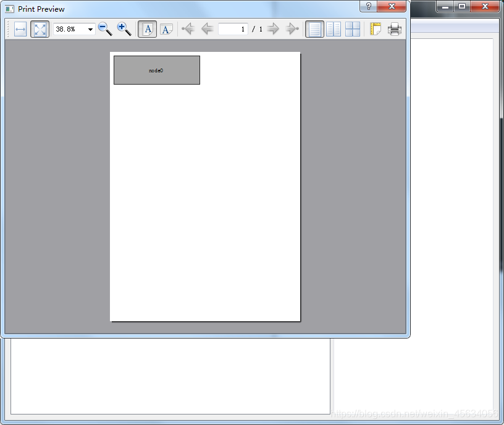Set Landscape page orientation
Screen dimensions: 504x425
coord(166,29)
